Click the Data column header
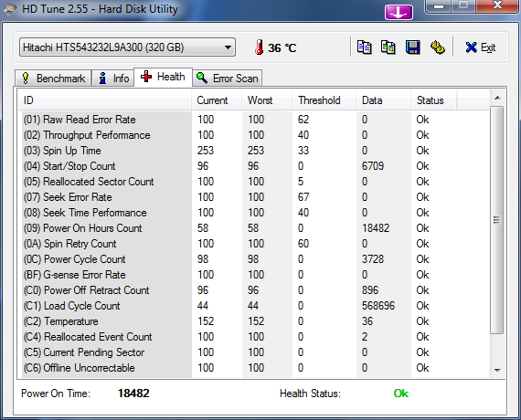 coord(384,100)
